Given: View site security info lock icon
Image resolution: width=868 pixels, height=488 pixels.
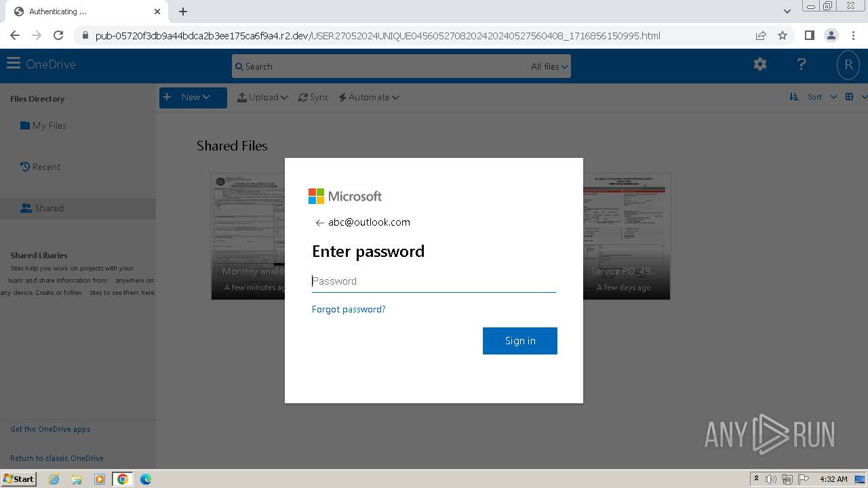Looking at the screenshot, I should tap(84, 36).
